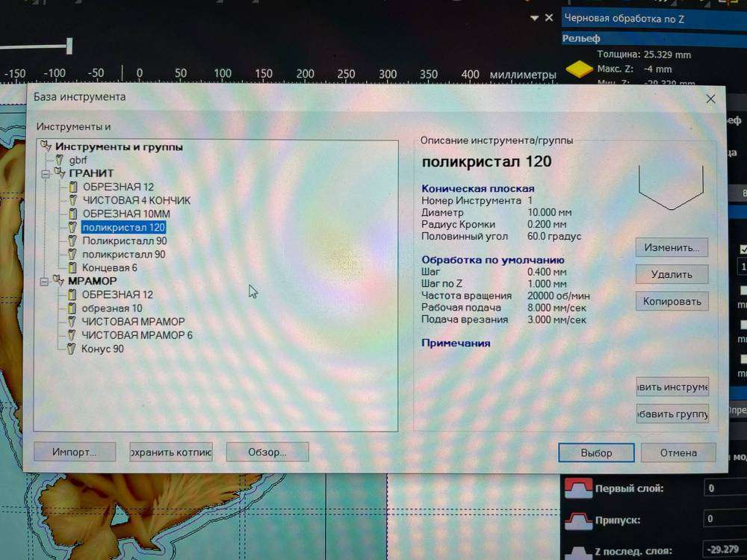Click the Припуск allowance icon

coord(577,519)
